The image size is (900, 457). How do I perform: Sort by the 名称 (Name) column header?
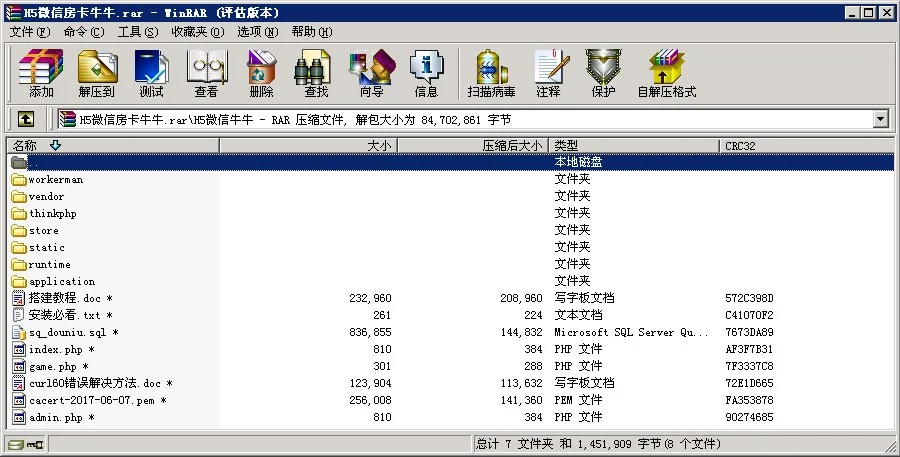(x=110, y=146)
